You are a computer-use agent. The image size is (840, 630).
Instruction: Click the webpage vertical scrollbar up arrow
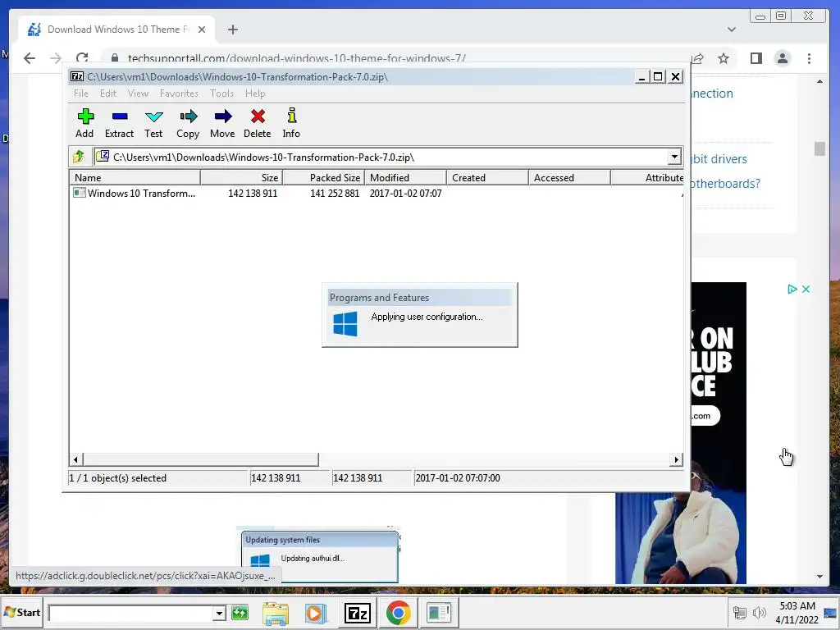pos(819,81)
